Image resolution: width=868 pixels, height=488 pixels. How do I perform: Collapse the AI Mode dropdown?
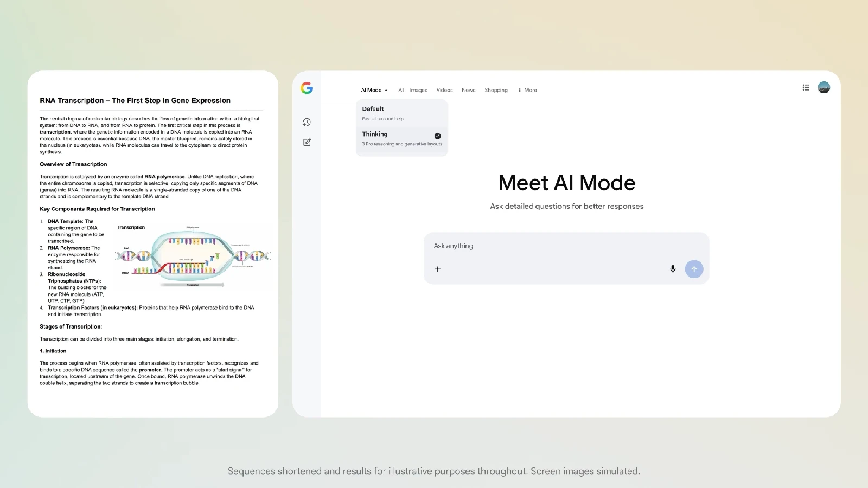(x=374, y=90)
